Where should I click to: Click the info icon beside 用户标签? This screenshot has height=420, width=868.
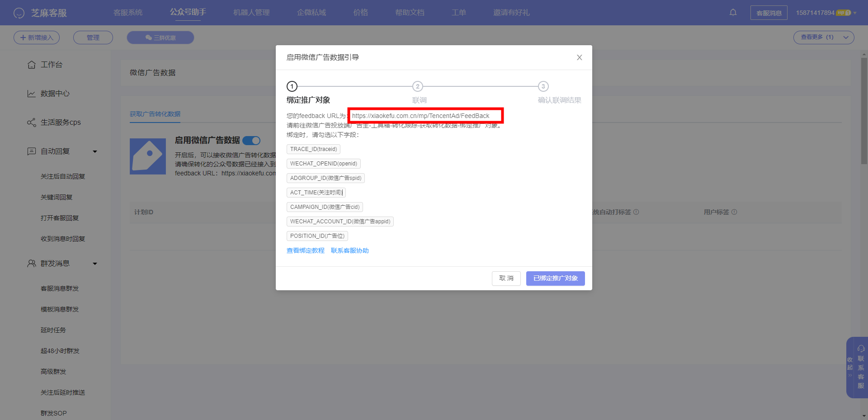pos(734,212)
